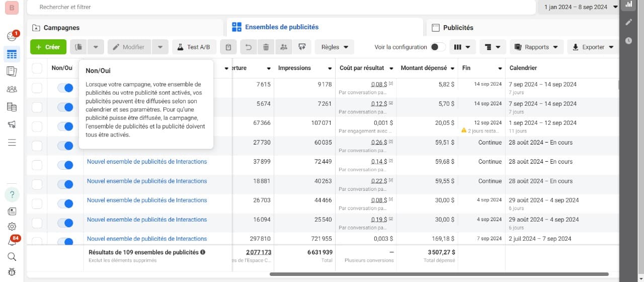Click the undo arrow icon

click(248, 47)
